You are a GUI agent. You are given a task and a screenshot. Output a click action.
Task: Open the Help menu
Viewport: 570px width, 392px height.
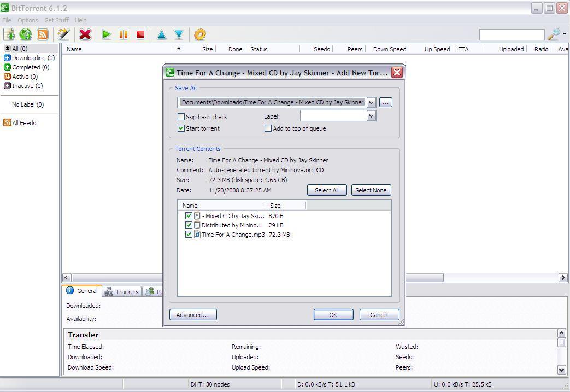[81, 20]
